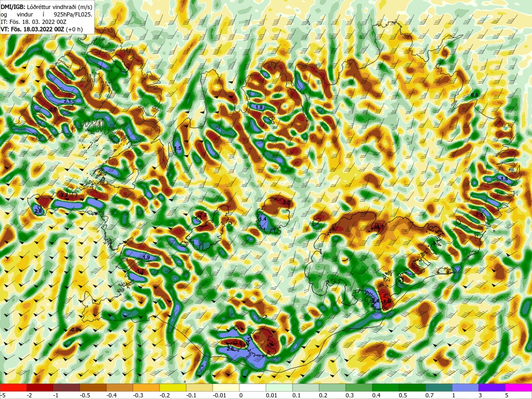Click the '2.1' value label on the map
This screenshot has width=532, height=399.
pyautogui.click(x=67, y=101)
